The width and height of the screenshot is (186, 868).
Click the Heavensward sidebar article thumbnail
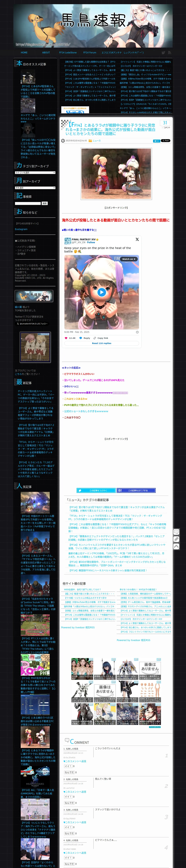tap(35, 777)
